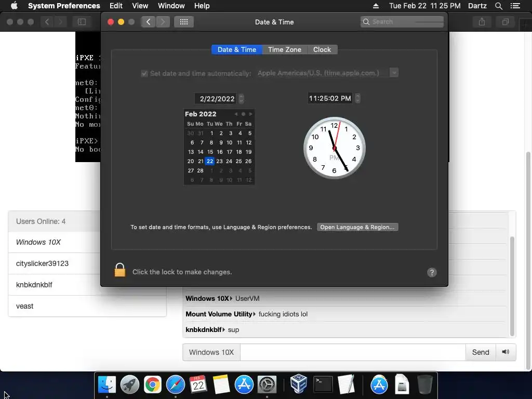Open Notes app in dock
Image resolution: width=532 pixels, height=399 pixels.
(x=221, y=384)
